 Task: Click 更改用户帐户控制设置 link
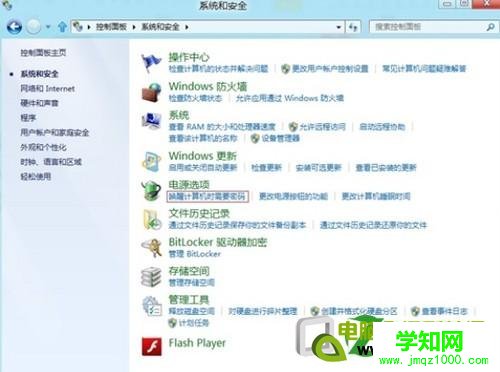[x=330, y=69]
